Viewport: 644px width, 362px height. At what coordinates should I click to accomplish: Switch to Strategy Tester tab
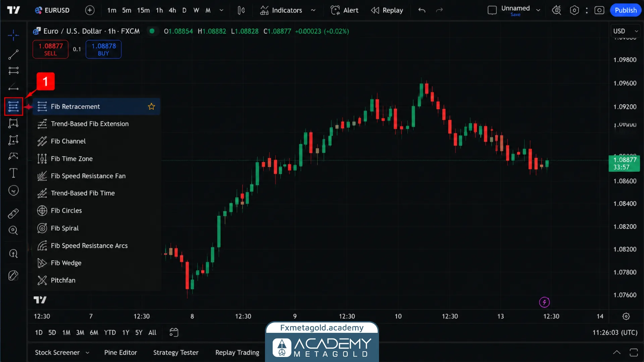pos(176,353)
